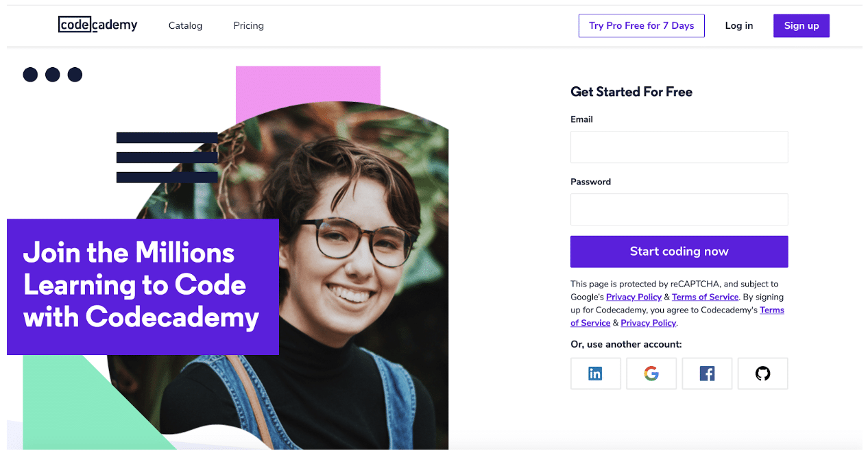The width and height of the screenshot is (868, 451).
Task: Sign up using the Google icon
Action: point(651,374)
